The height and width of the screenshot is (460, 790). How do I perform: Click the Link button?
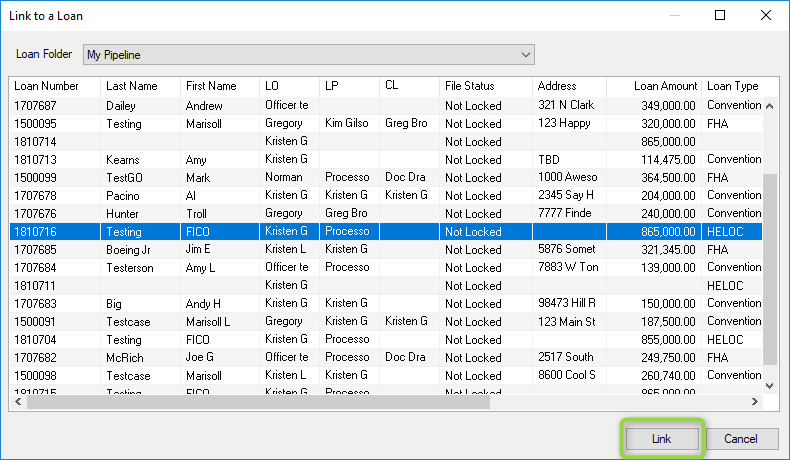(x=662, y=439)
